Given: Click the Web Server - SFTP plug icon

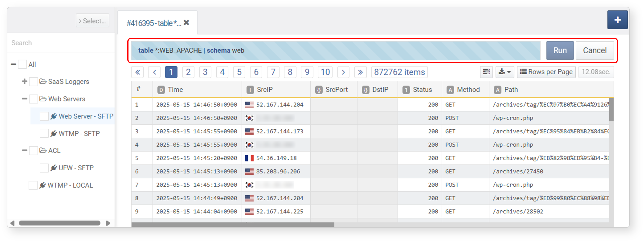Looking at the screenshot, I should coord(53,116).
